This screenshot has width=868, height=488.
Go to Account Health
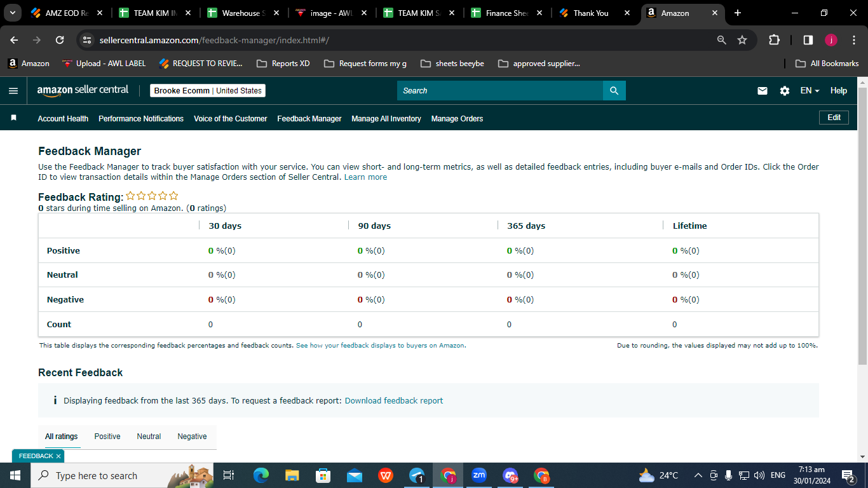pyautogui.click(x=63, y=119)
